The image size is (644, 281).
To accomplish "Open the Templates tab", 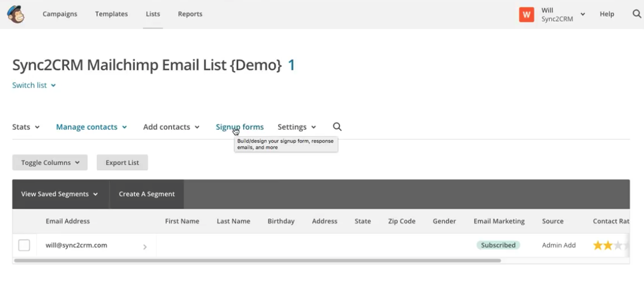I will [111, 14].
